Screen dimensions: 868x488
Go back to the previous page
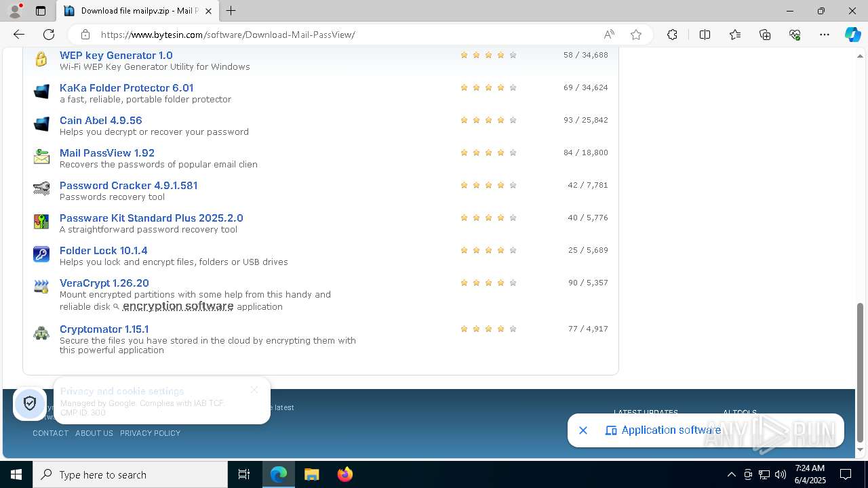pyautogui.click(x=19, y=35)
